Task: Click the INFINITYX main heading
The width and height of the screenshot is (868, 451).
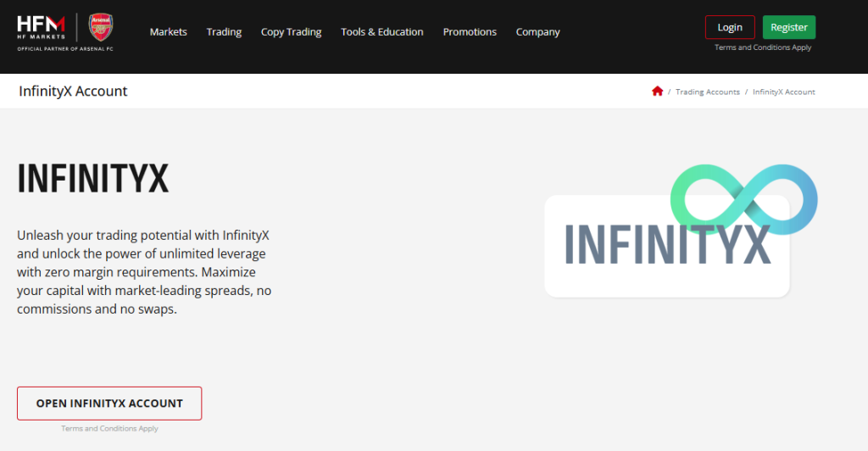Action: 93,178
